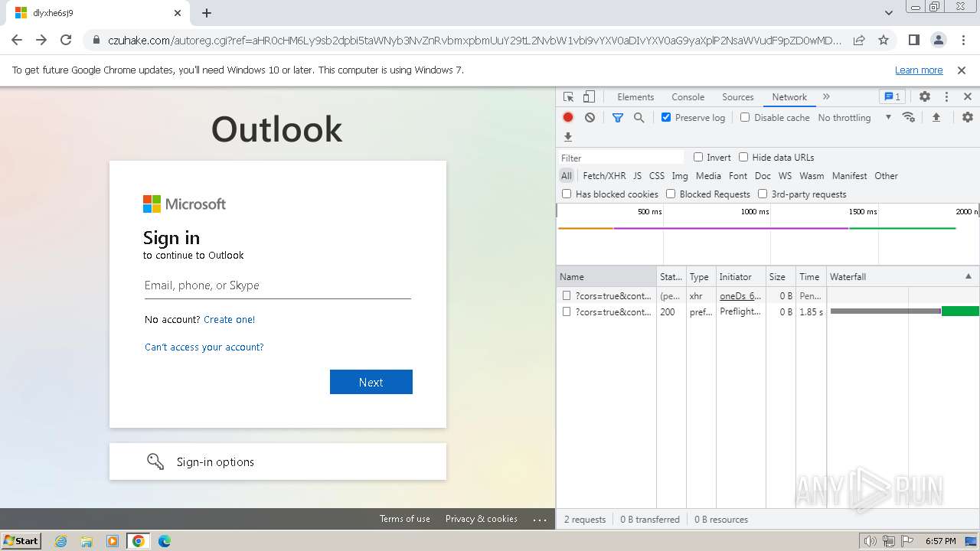Open the console issues counter badge
This screenshot has width=980, height=551.
pyautogui.click(x=893, y=97)
